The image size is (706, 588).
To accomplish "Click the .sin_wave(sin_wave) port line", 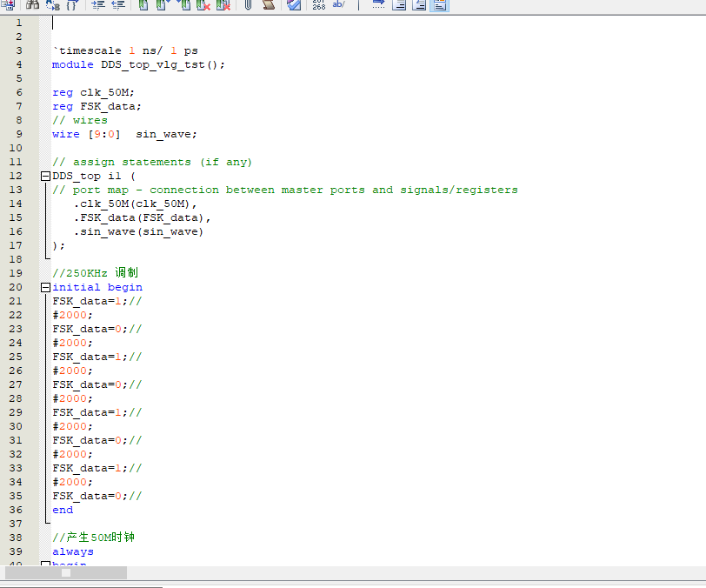I will pyautogui.click(x=138, y=232).
